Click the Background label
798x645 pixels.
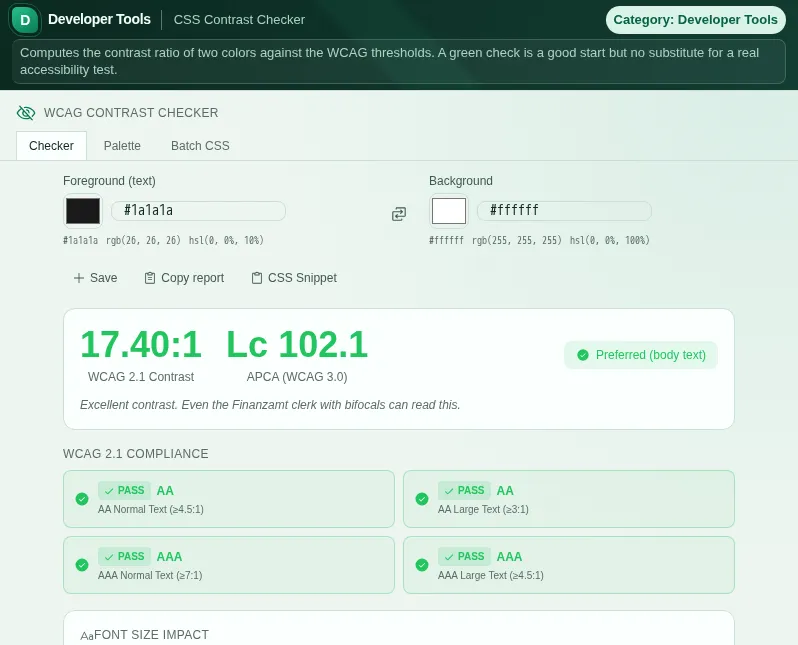461,181
